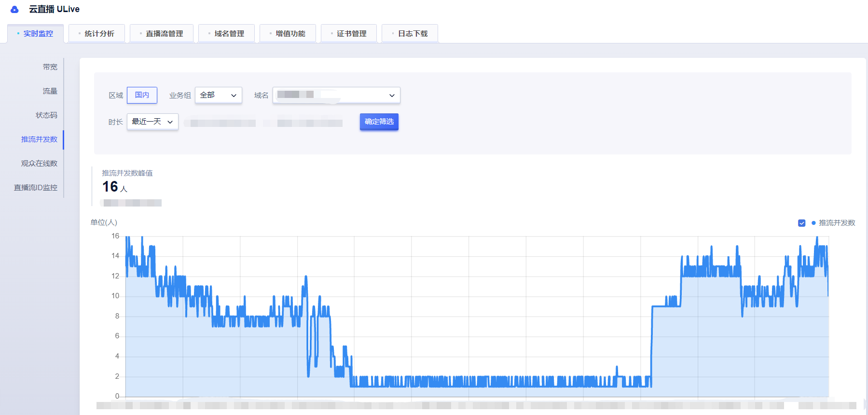Open the 证书管理 tab
This screenshot has height=415, width=868.
[349, 34]
